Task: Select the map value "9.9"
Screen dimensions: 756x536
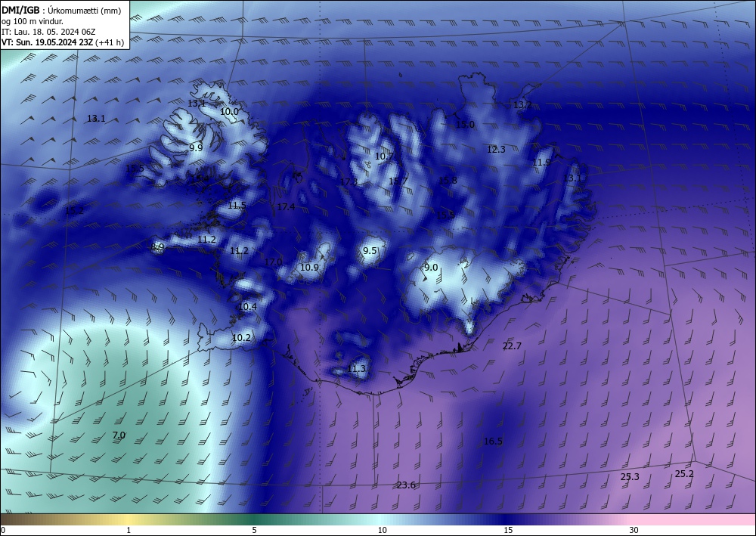Action: [196, 148]
